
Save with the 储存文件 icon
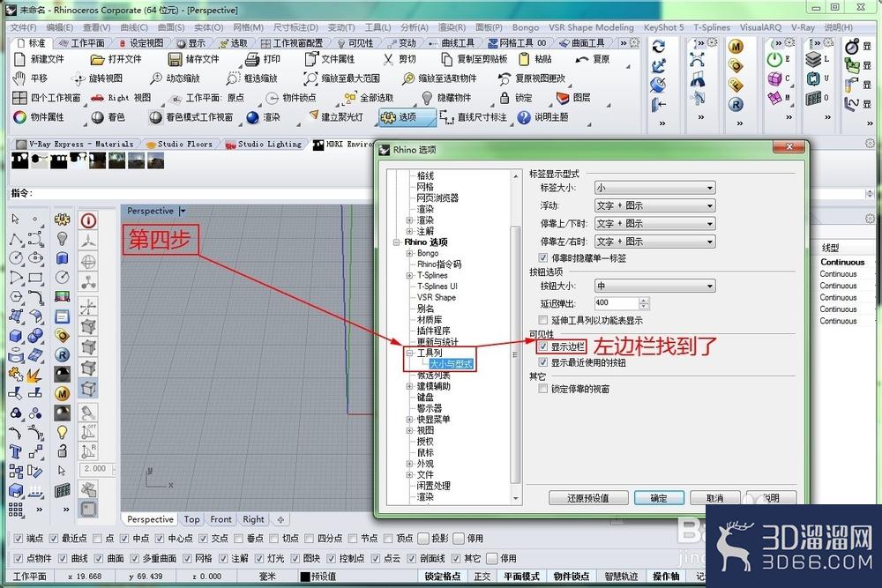tap(175, 59)
